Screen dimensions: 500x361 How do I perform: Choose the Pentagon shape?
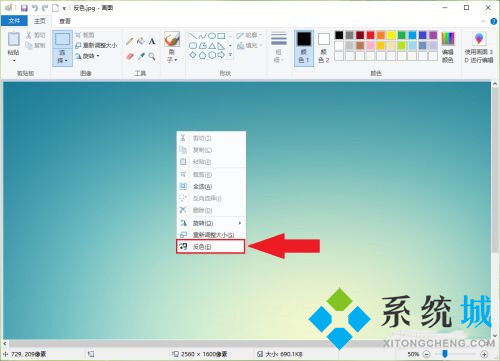202,55
